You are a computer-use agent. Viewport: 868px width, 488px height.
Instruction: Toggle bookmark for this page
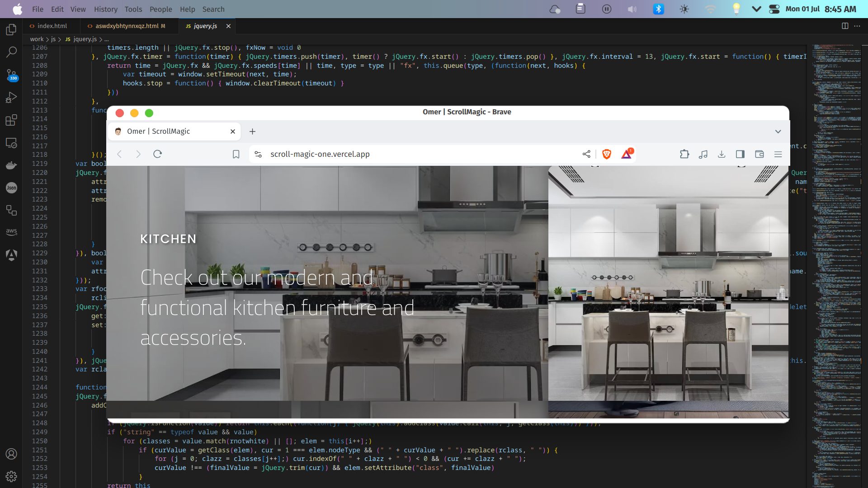click(236, 154)
